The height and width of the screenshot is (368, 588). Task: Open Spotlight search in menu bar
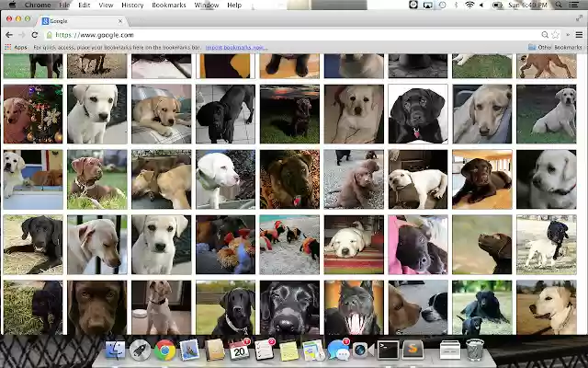tap(559, 5)
